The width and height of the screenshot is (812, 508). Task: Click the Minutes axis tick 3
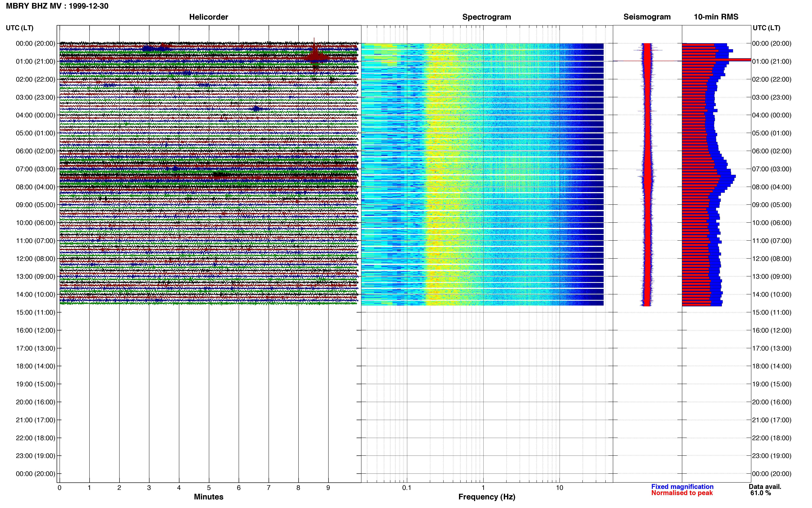(149, 488)
